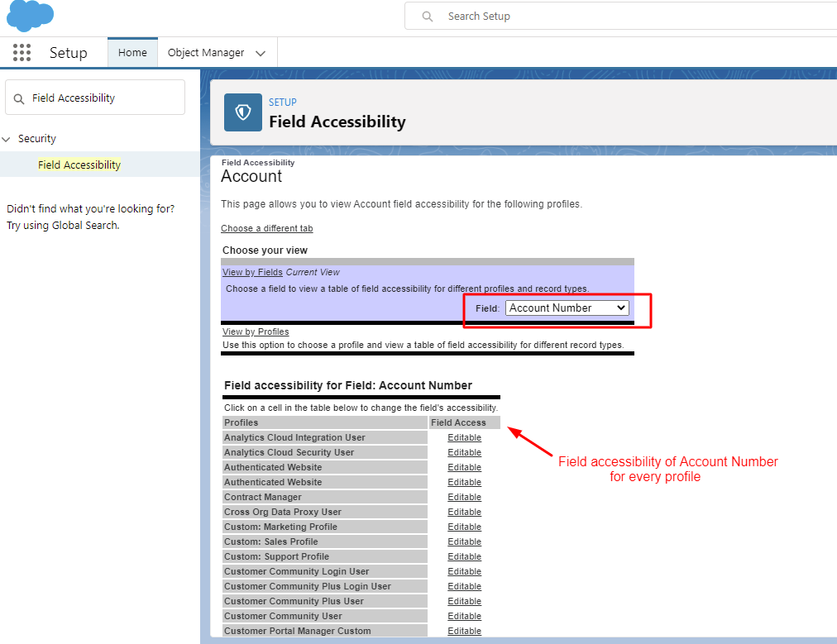Click the Setup app name label

click(69, 53)
